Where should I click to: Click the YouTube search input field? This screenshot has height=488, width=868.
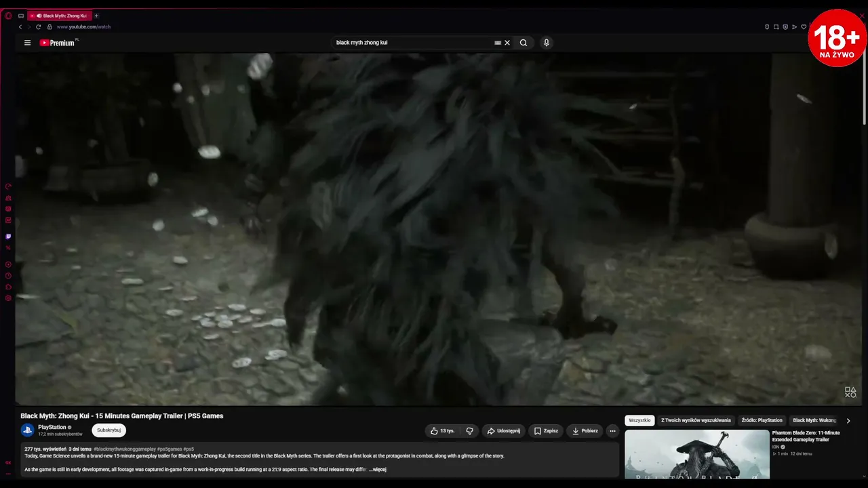point(414,43)
